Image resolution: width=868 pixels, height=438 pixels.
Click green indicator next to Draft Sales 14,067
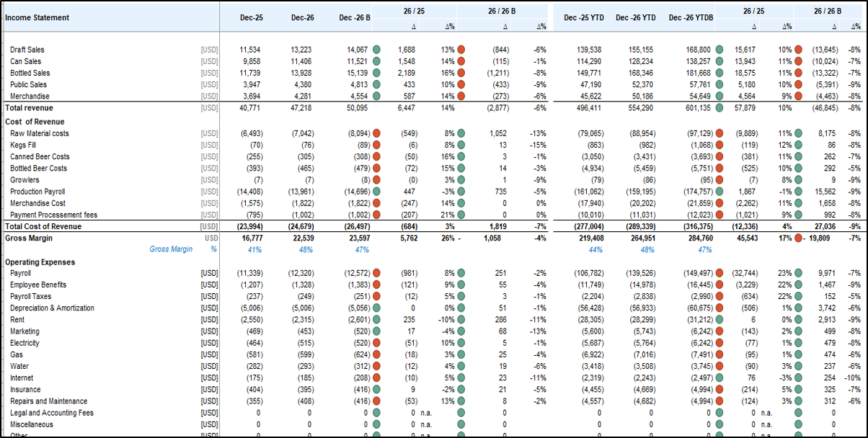point(376,50)
